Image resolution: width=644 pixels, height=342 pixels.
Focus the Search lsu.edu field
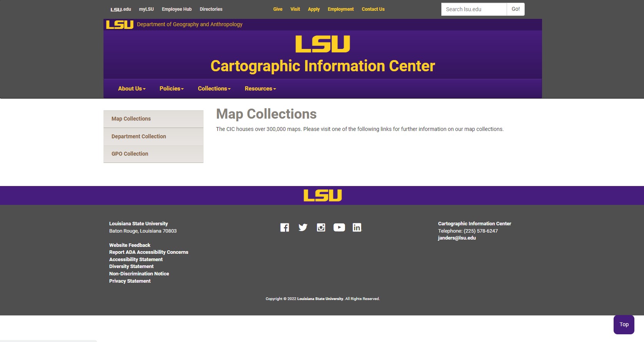tap(474, 9)
